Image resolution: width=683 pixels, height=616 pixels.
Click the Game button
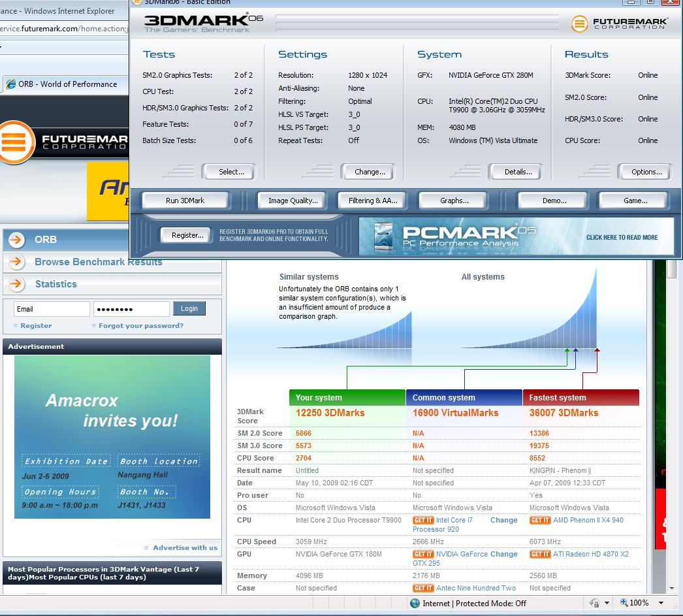pyautogui.click(x=635, y=201)
